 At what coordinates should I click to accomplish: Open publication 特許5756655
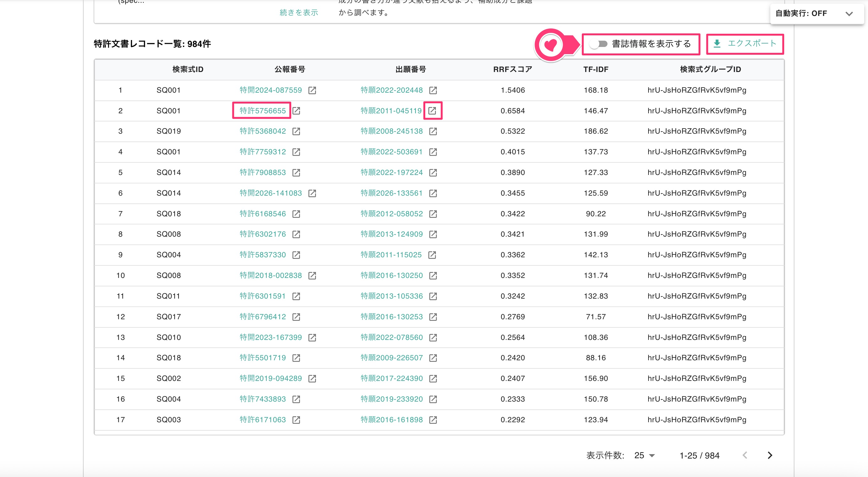[x=262, y=111]
